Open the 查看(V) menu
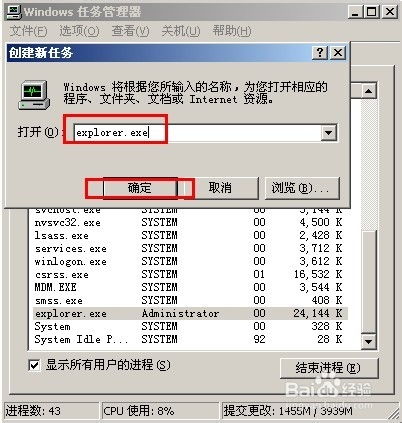Viewport: 402px width, 423px height. pyautogui.click(x=130, y=31)
